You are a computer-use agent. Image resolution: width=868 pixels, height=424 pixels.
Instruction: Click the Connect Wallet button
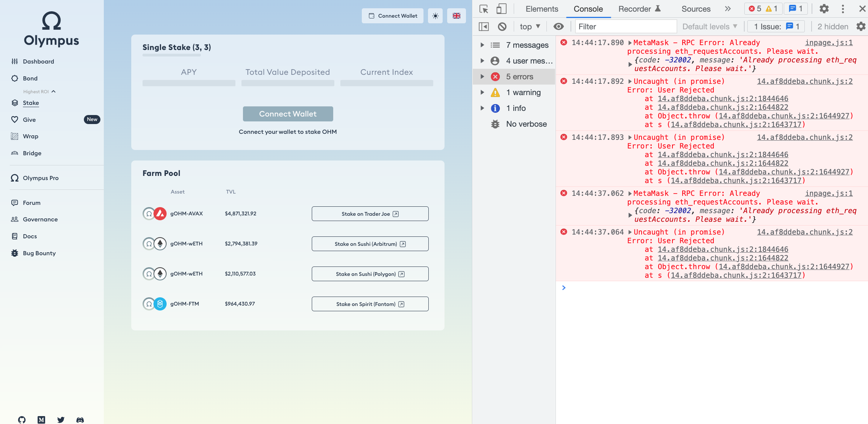coord(288,114)
